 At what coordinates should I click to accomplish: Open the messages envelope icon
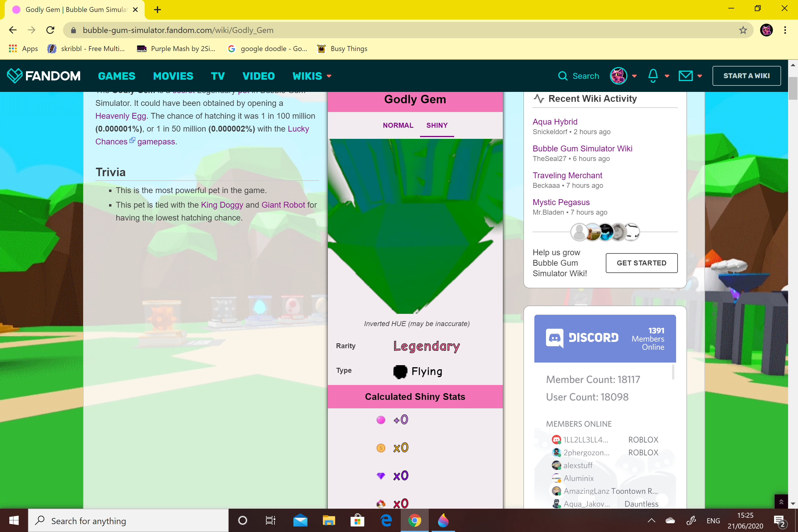pos(685,76)
